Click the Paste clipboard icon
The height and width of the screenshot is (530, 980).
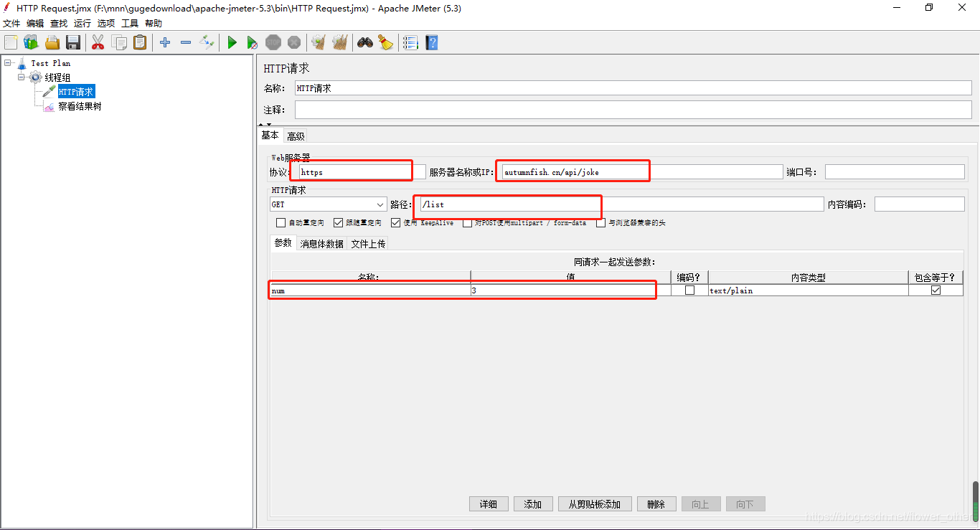[140, 42]
